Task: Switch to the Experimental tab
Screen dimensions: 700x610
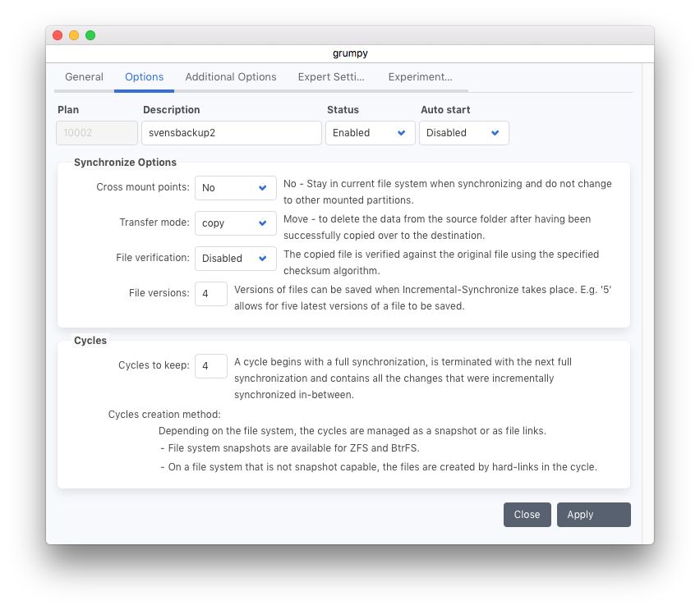Action: point(420,77)
